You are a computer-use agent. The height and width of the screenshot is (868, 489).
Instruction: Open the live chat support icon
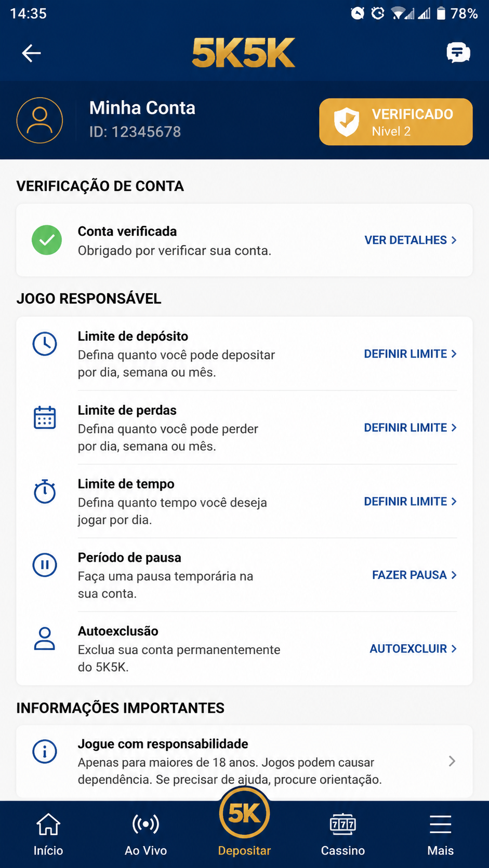point(458,52)
